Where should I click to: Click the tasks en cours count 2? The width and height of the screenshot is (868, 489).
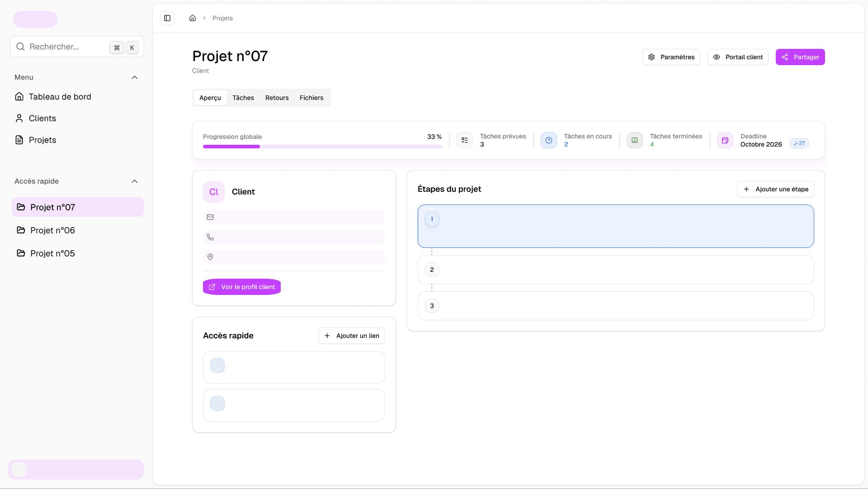[566, 144]
